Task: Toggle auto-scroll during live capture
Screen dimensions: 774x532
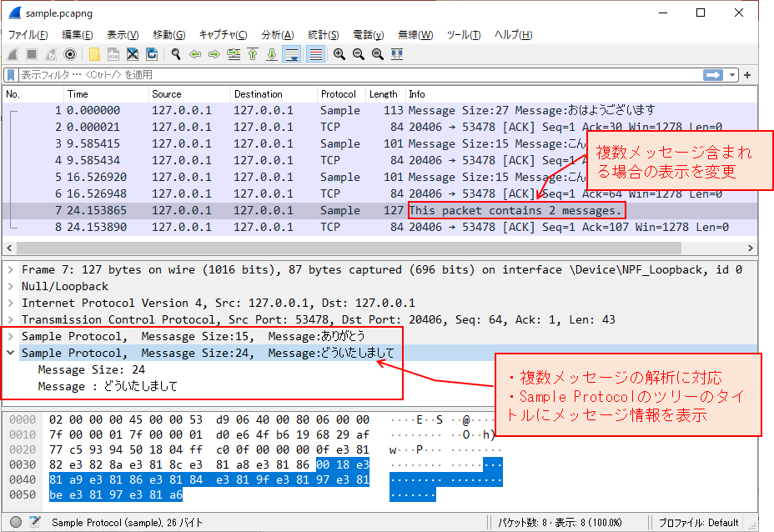Action: click(x=292, y=54)
